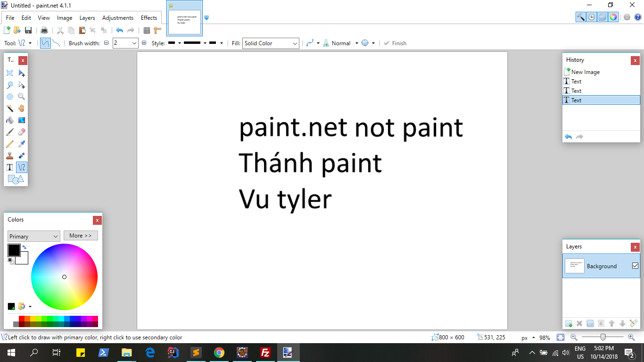Click the image thumbnail tab at top
The width and height of the screenshot is (644, 362).
tap(185, 18)
